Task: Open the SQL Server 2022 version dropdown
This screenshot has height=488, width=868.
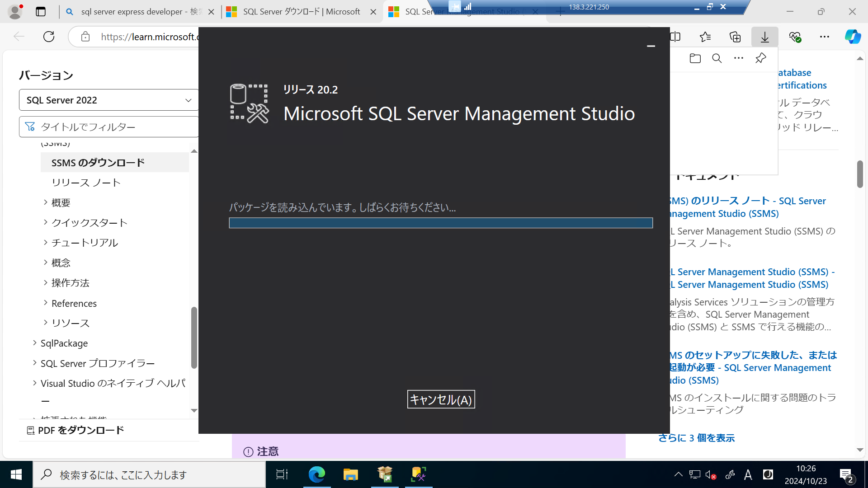Action: (108, 100)
